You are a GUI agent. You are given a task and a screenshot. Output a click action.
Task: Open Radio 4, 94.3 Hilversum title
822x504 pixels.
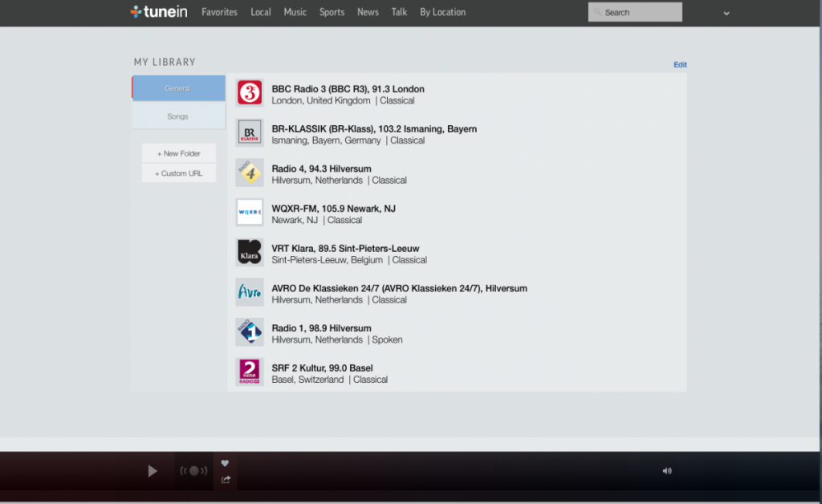click(321, 169)
